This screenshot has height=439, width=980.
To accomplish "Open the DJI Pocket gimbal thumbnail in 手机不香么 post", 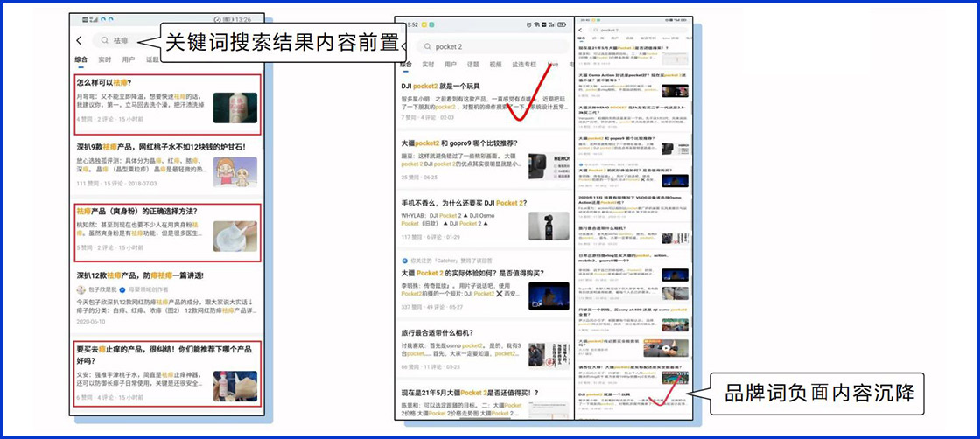I will pyautogui.click(x=549, y=226).
